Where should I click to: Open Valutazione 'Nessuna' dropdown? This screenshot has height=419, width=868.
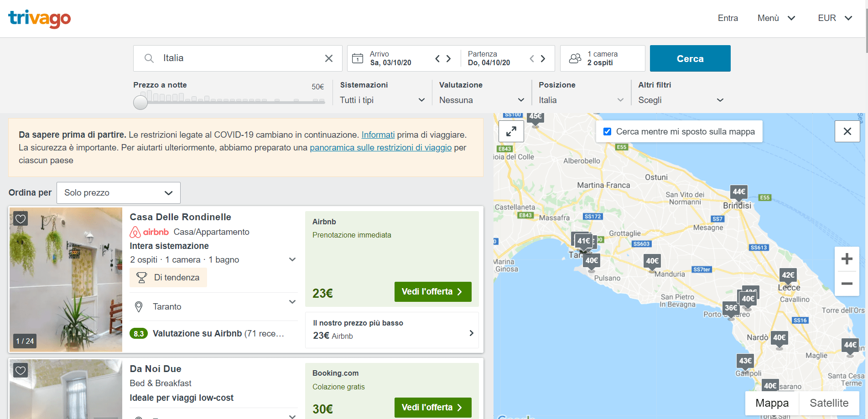[482, 100]
